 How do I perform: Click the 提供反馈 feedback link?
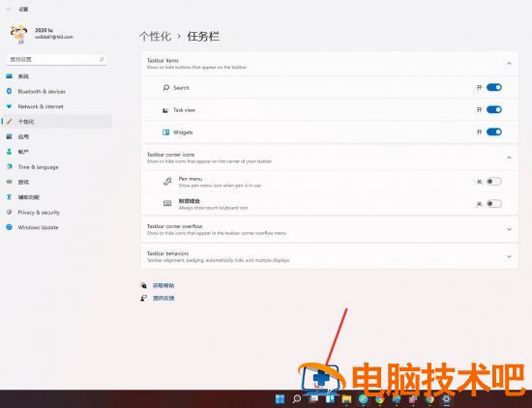click(x=163, y=298)
